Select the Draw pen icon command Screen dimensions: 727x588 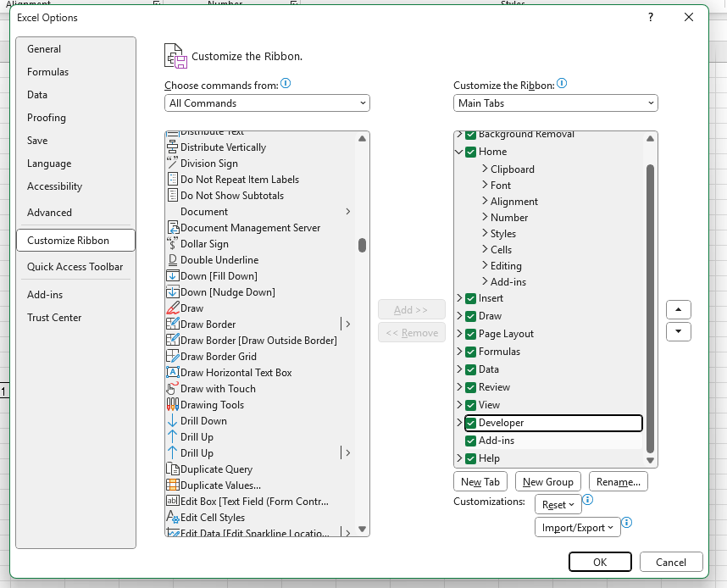pyautogui.click(x=173, y=308)
